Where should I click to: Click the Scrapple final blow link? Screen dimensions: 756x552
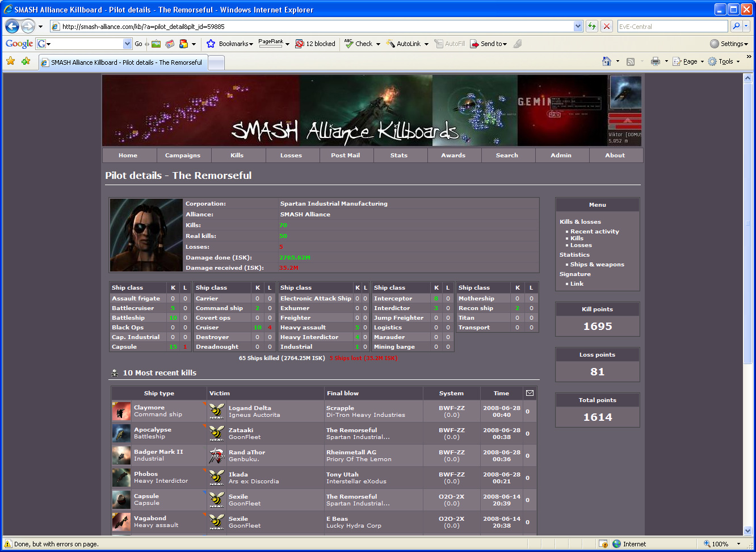(340, 408)
